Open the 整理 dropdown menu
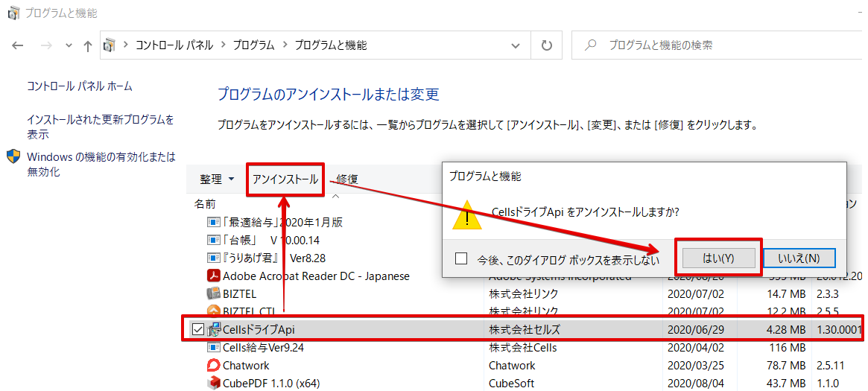Image resolution: width=868 pixels, height=391 pixels. [x=217, y=179]
